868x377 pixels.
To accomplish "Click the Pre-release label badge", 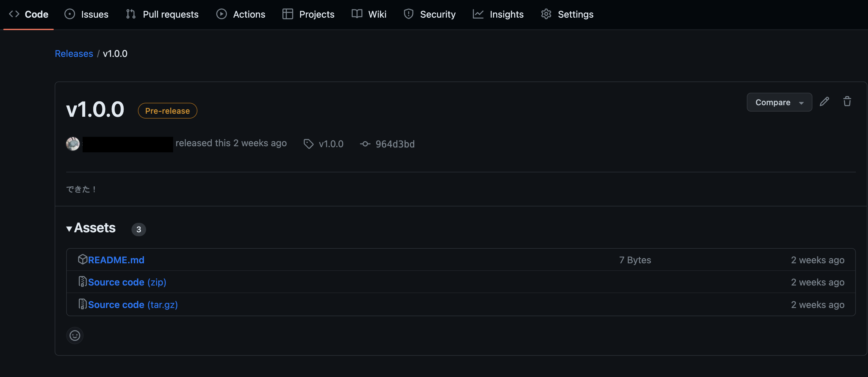I will tap(167, 111).
